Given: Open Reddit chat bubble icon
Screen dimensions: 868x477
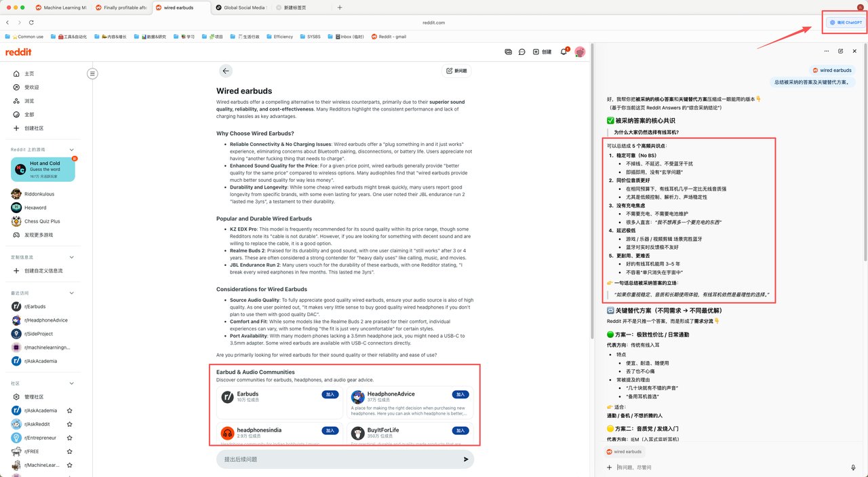Looking at the screenshot, I should click(522, 52).
